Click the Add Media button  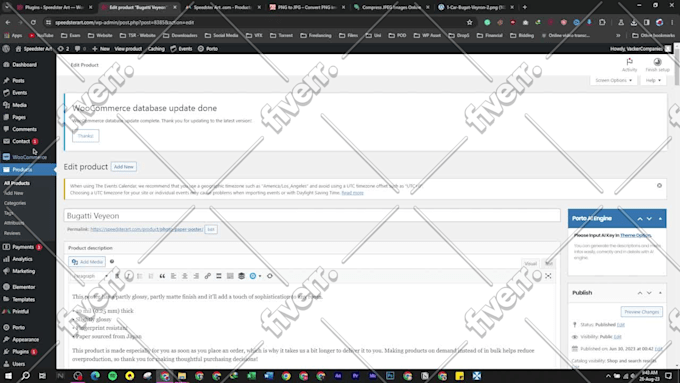click(87, 262)
